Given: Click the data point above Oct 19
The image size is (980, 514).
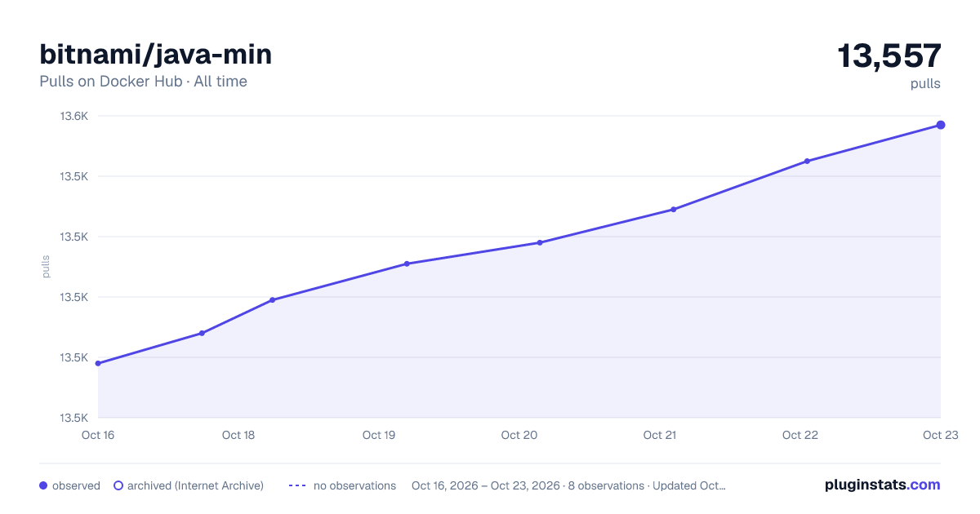Looking at the screenshot, I should point(407,264).
